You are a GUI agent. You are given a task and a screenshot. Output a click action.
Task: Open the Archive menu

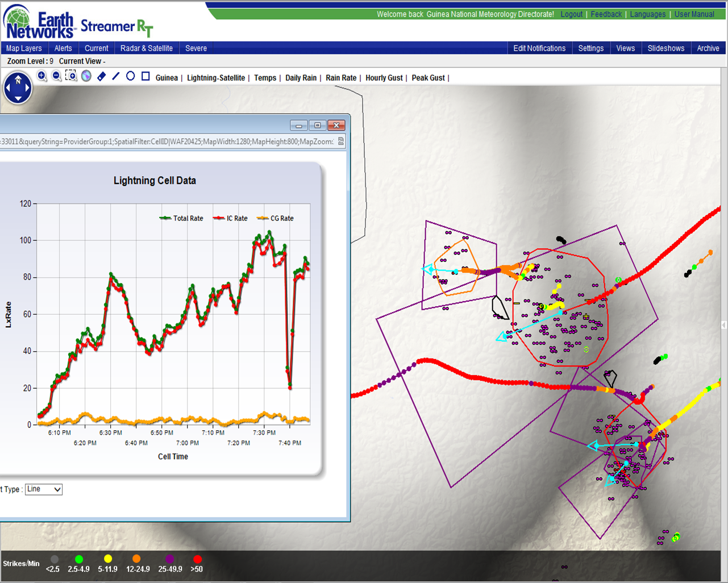(x=708, y=48)
